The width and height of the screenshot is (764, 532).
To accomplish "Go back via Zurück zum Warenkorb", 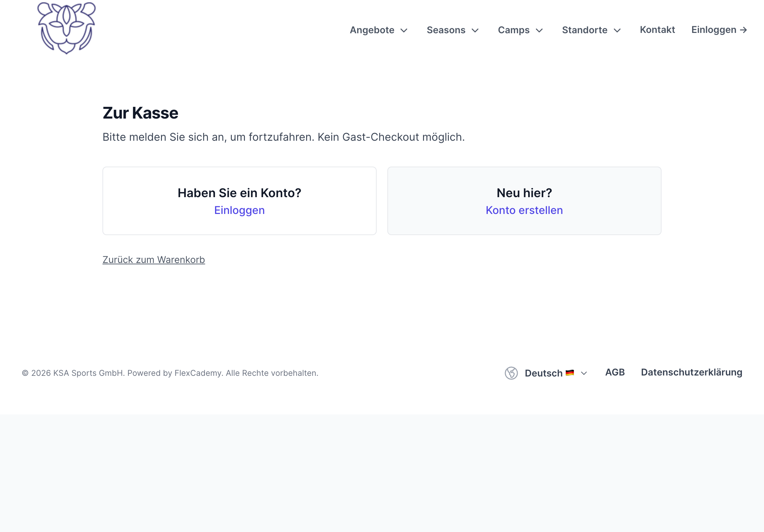I will tap(154, 260).
